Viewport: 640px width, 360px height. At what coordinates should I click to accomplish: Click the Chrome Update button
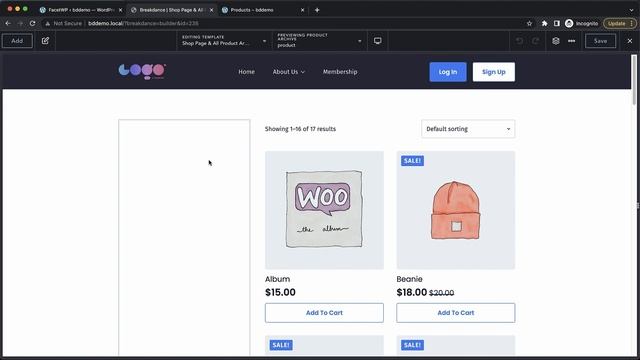tap(620, 23)
